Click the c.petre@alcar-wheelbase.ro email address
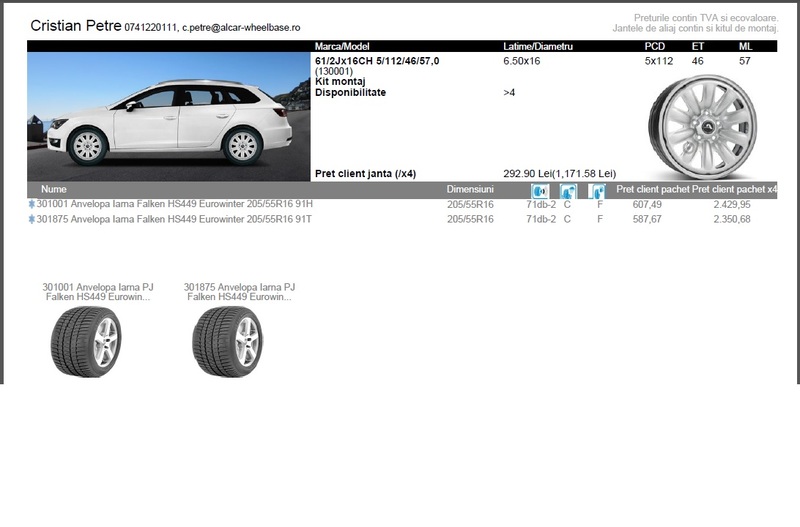Image resolution: width=800 pixels, height=527 pixels. pyautogui.click(x=241, y=28)
